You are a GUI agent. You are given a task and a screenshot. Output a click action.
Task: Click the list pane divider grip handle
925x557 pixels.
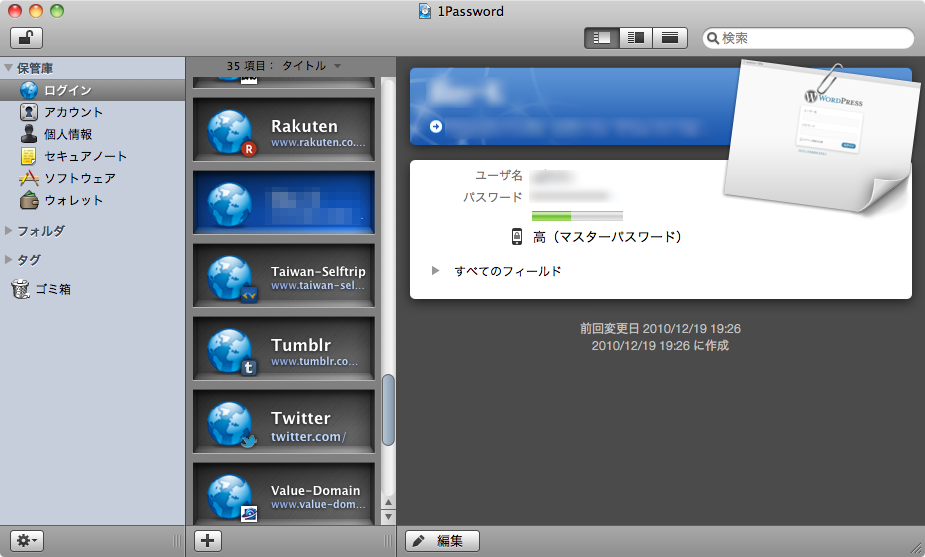pos(388,540)
